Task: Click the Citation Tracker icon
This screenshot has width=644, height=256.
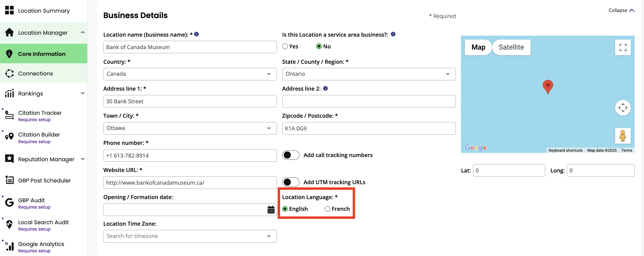Action: point(10,115)
